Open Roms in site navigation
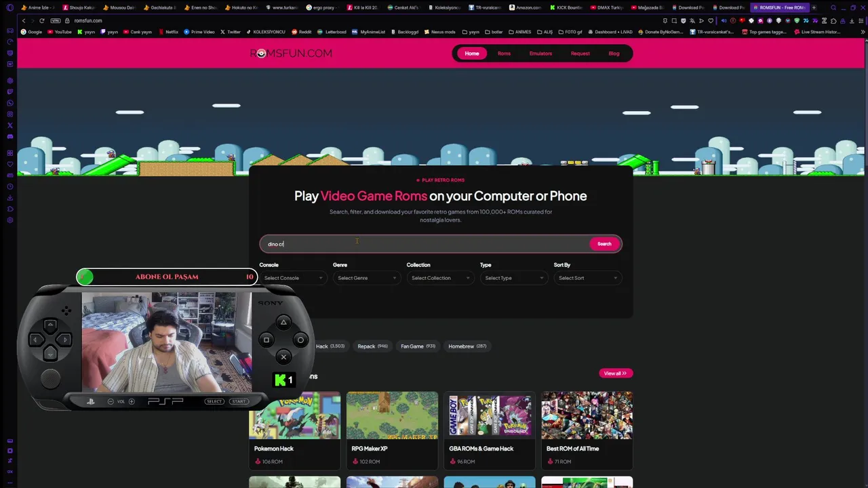868x488 pixels. [x=504, y=54]
